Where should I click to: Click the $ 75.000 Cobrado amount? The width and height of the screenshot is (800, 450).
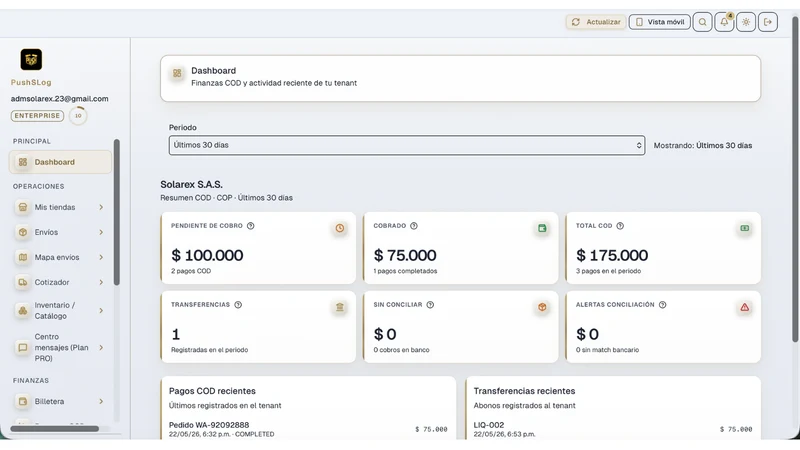405,255
